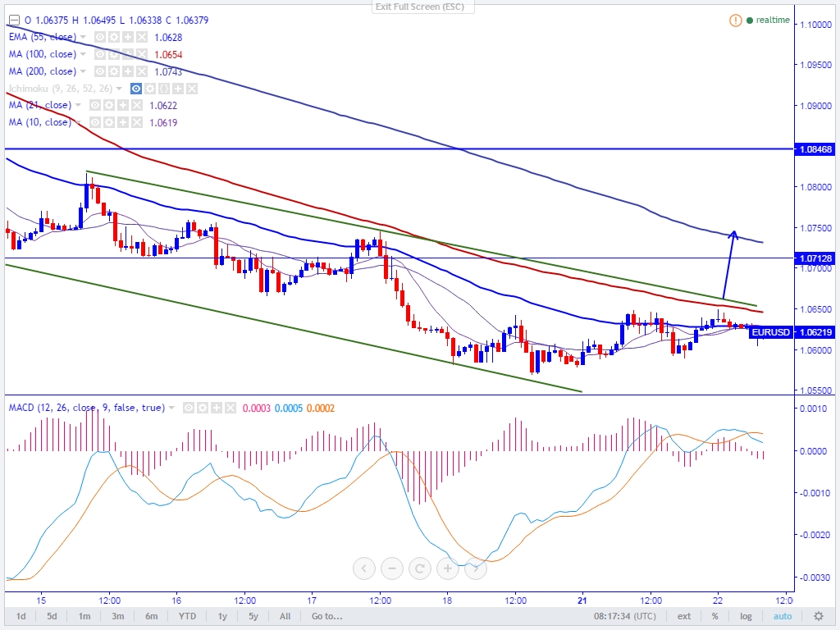Image resolution: width=840 pixels, height=630 pixels.
Task: Select the 1m time range
Action: coord(84,616)
